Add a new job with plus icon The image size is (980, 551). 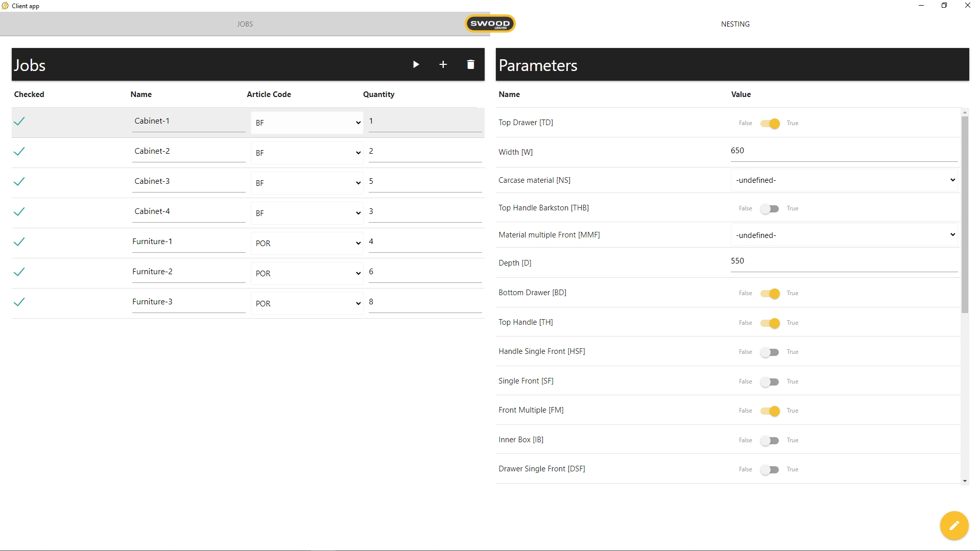click(443, 64)
